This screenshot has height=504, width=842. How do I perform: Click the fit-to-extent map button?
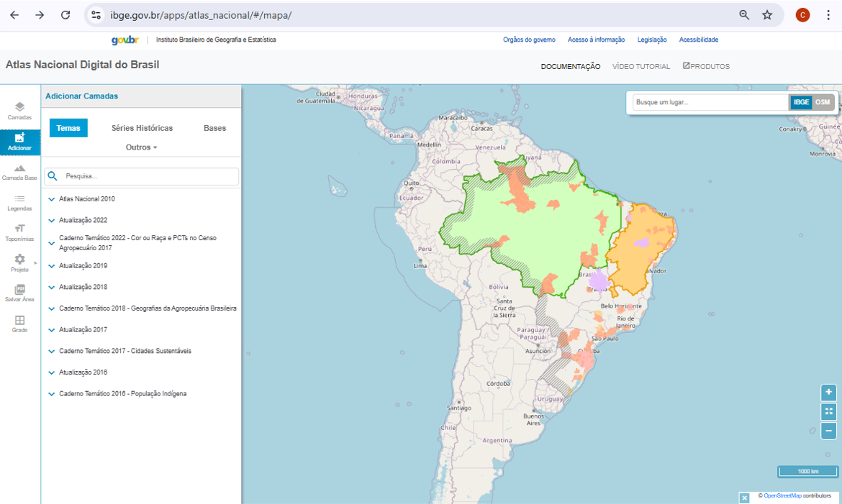tap(829, 412)
